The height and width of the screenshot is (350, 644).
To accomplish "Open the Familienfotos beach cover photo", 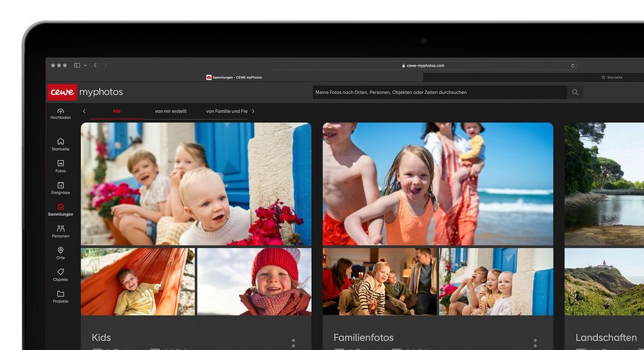I will (438, 184).
